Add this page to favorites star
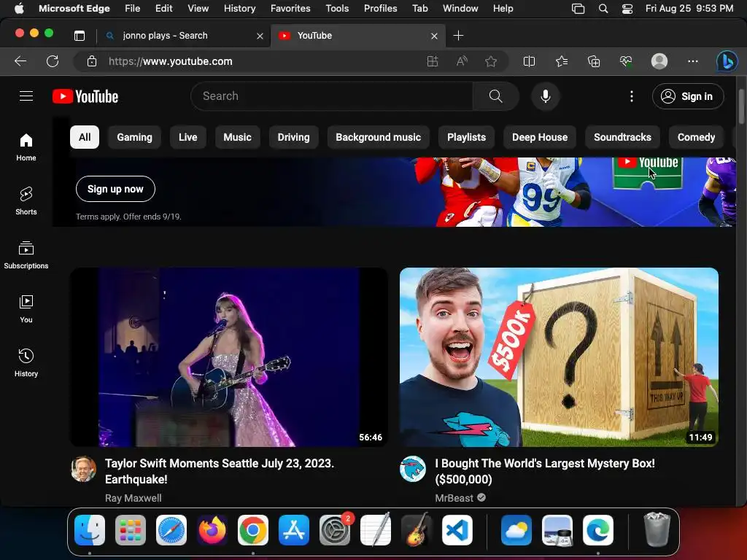Image resolution: width=747 pixels, height=560 pixels. (x=491, y=61)
